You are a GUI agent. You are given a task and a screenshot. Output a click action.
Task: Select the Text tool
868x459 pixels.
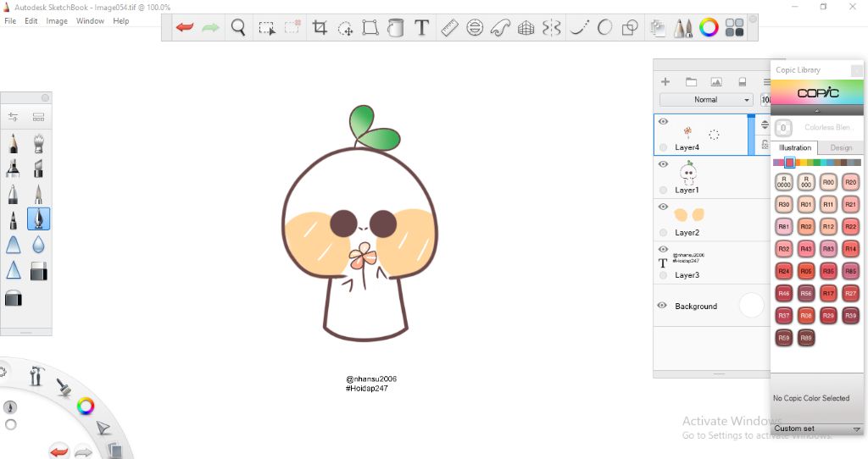coord(421,28)
